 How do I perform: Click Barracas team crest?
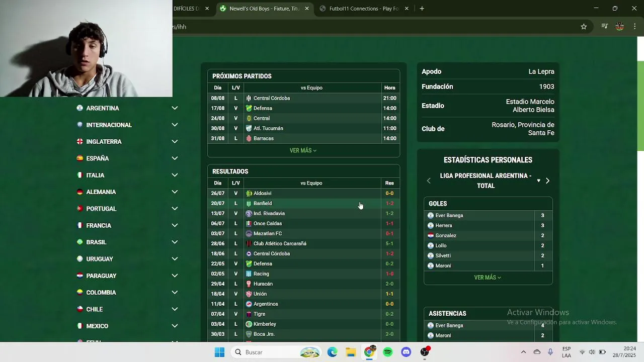(x=249, y=138)
